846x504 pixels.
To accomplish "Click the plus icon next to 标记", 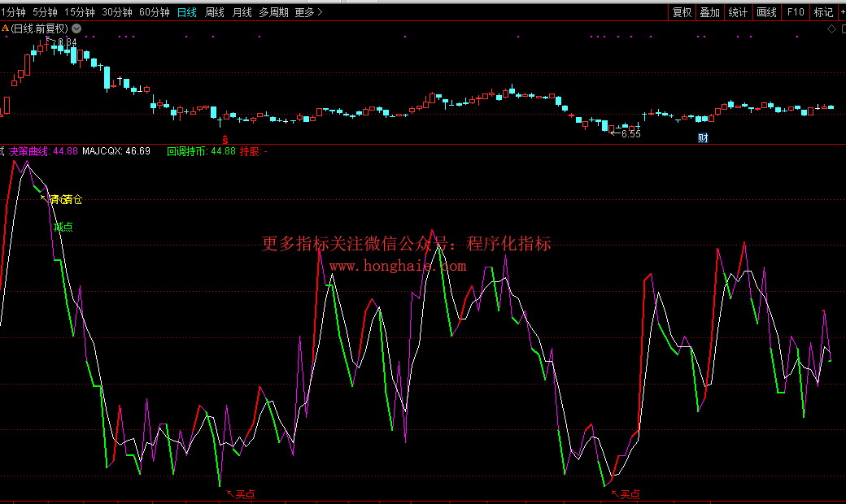I will (x=842, y=12).
